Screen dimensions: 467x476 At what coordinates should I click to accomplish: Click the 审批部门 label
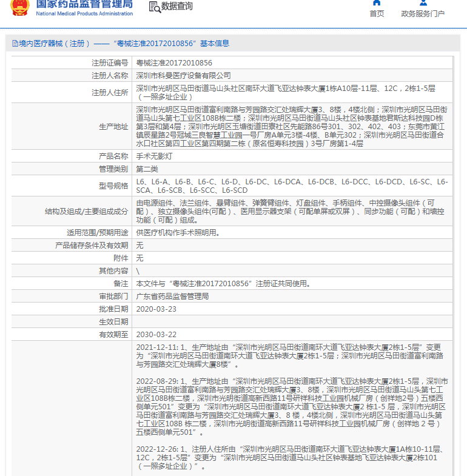[113, 297]
